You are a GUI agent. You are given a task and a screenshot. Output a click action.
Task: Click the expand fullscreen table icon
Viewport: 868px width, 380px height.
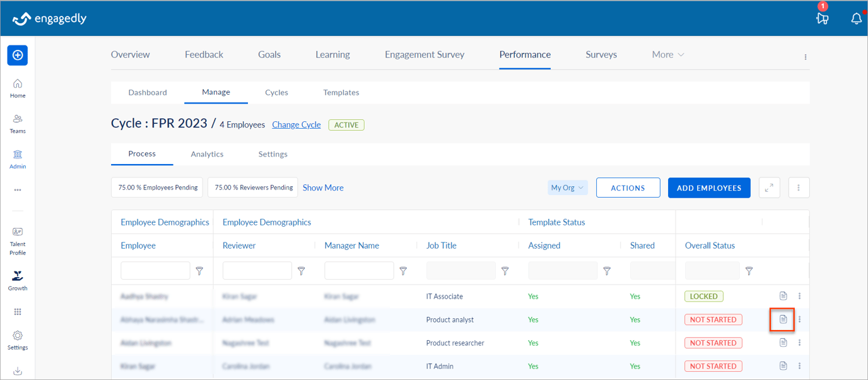coord(769,187)
